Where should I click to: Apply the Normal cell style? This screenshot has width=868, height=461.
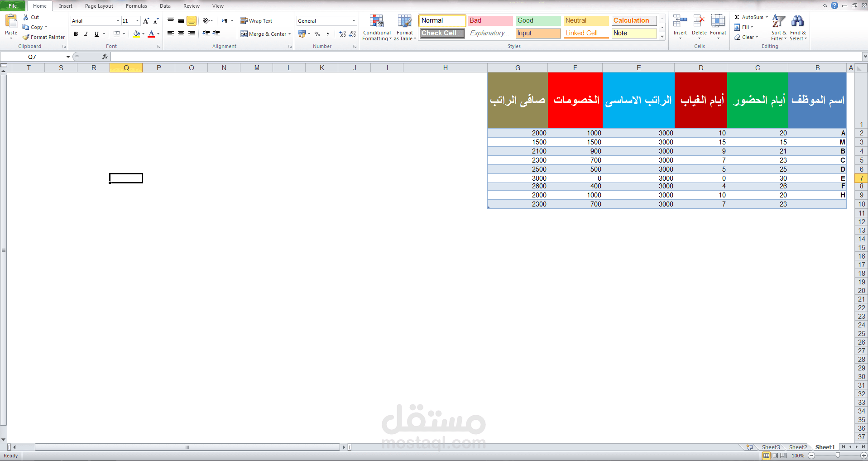pos(442,20)
